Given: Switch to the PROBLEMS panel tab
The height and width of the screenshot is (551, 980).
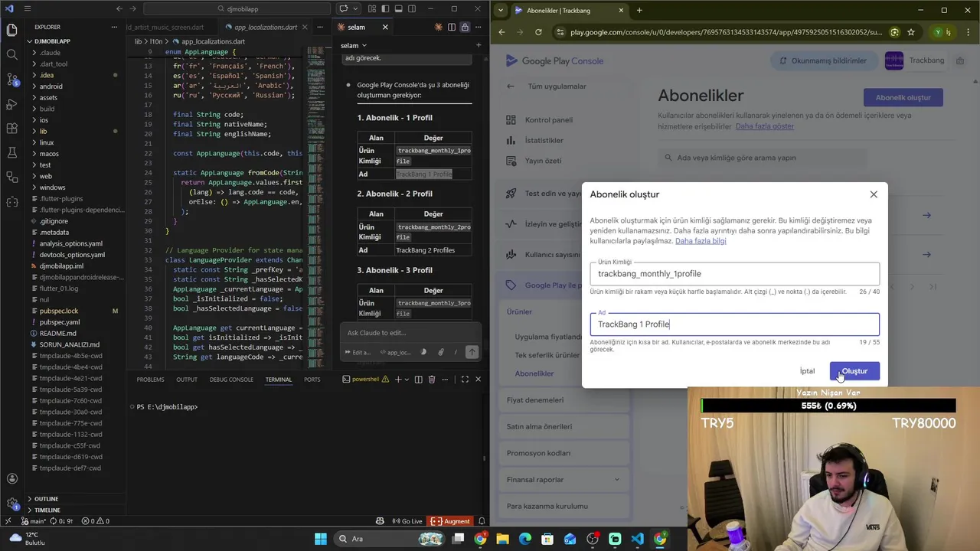Looking at the screenshot, I should click(150, 380).
